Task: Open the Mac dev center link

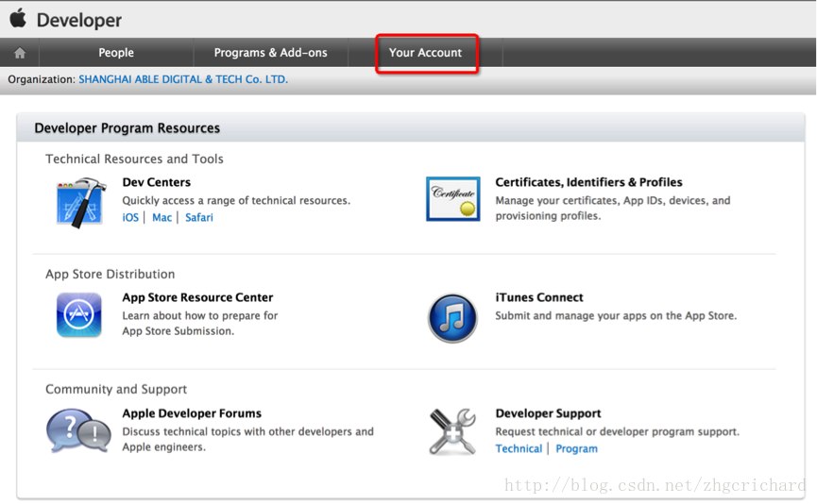Action: [162, 217]
